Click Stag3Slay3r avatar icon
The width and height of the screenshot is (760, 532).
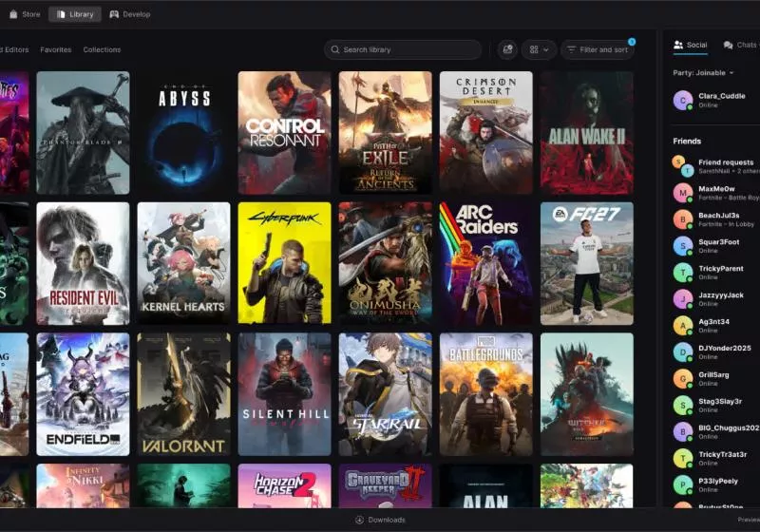point(683,406)
